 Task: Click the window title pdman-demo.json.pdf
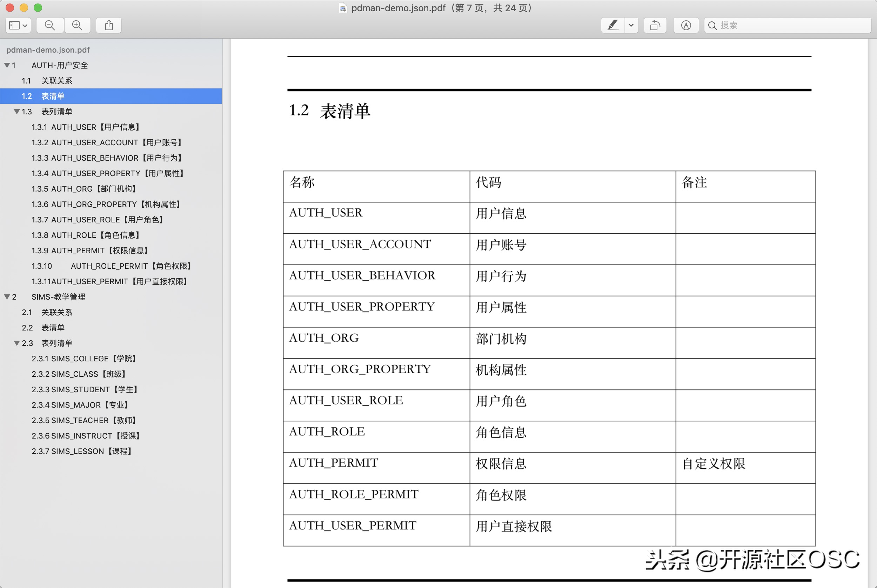tap(398, 8)
